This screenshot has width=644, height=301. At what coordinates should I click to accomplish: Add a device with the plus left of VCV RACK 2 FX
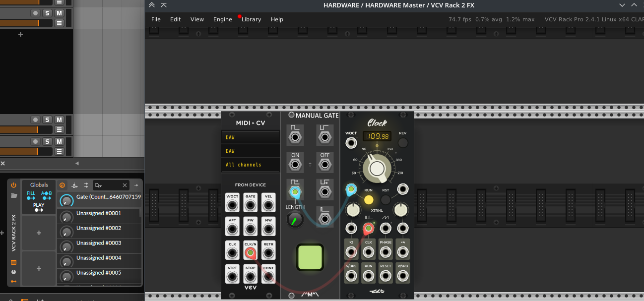click(2, 233)
